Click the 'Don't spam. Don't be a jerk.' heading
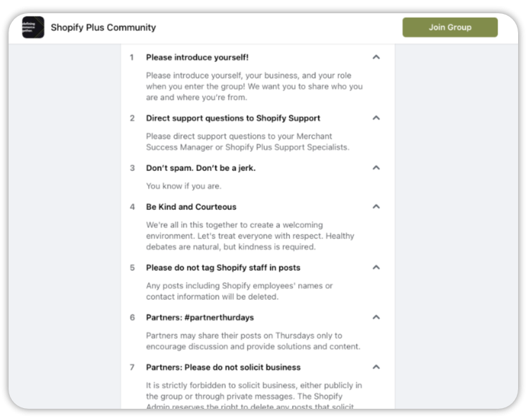Viewport: 530px width, 420px height. click(x=200, y=168)
